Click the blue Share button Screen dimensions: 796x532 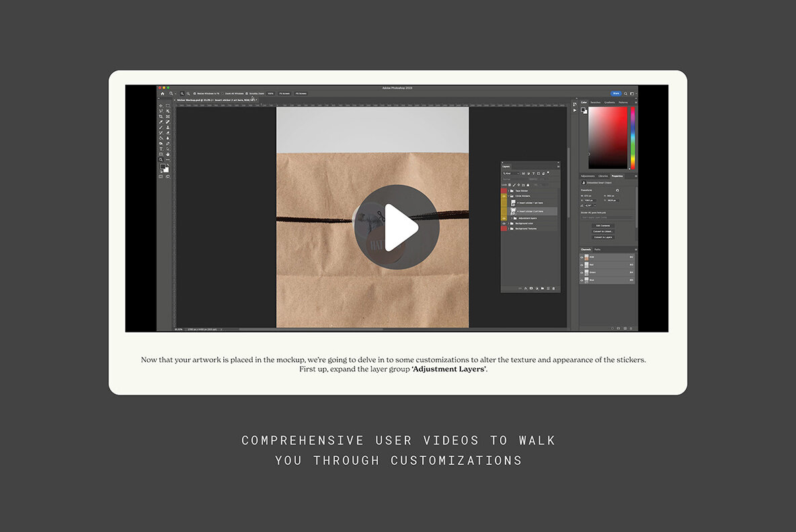616,93
